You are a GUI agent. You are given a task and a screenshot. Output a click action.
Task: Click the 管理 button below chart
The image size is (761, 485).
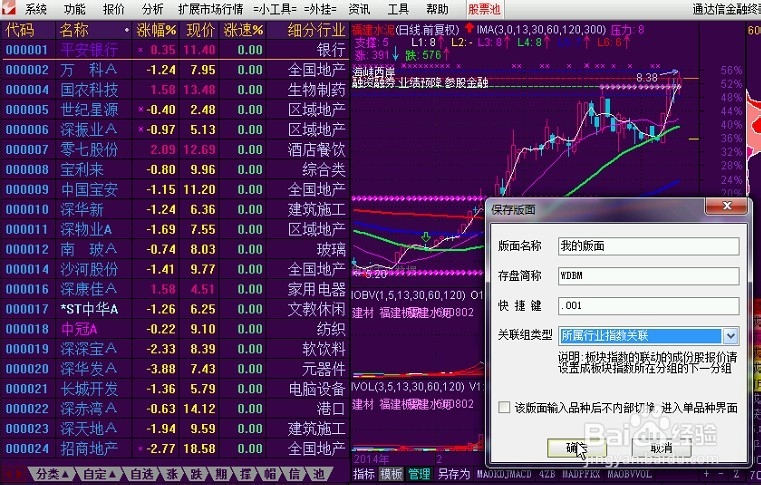[419, 474]
